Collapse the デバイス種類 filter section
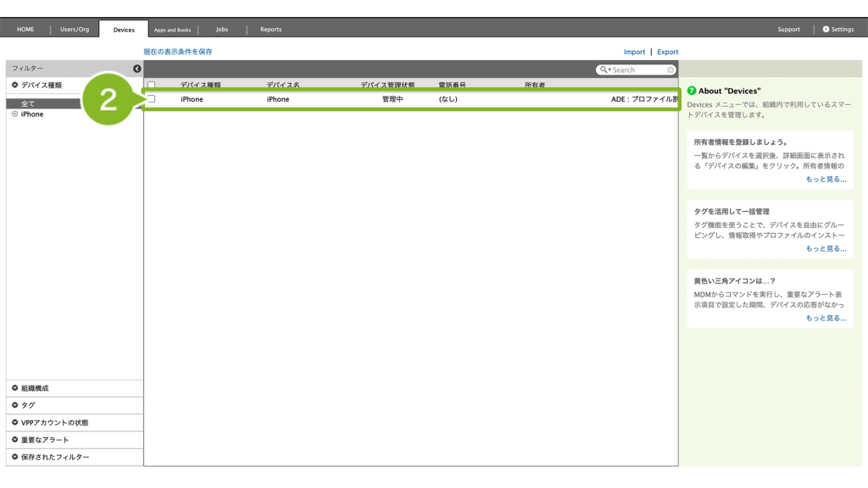 click(15, 86)
